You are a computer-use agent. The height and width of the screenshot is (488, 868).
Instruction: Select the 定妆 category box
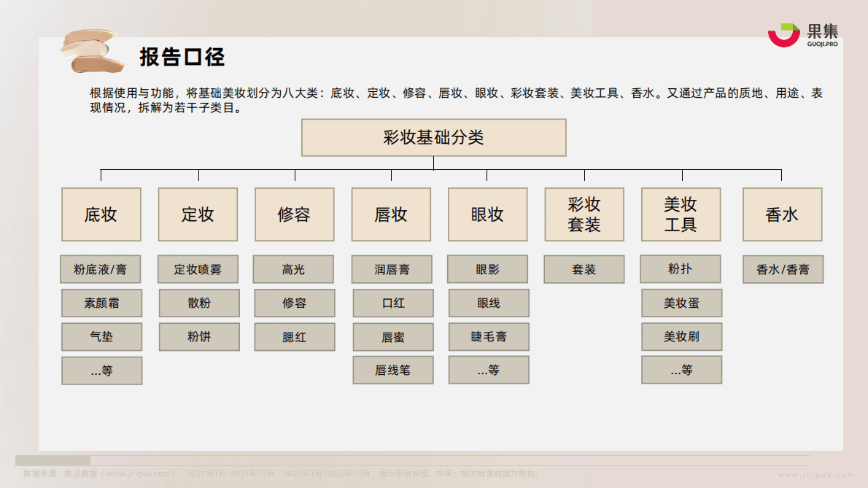coord(198,214)
